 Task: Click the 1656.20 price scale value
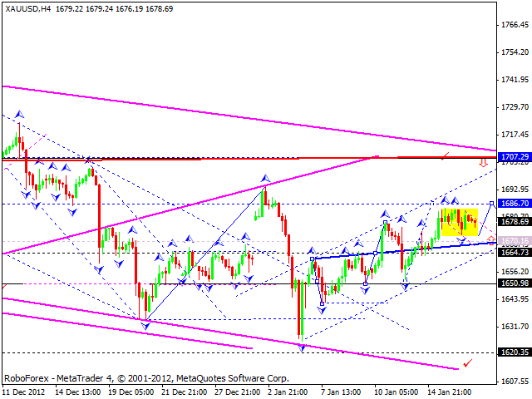click(x=515, y=272)
